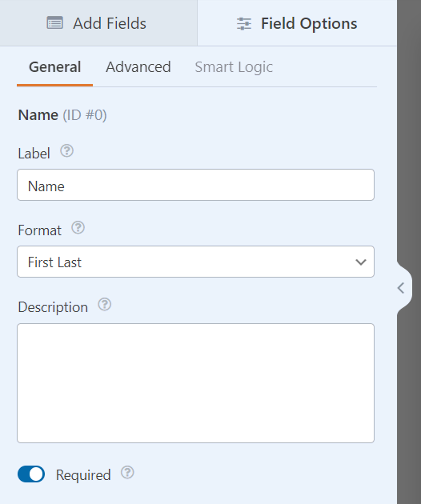Switch to the Add Fields tab
421x504 pixels.
pyautogui.click(x=98, y=23)
